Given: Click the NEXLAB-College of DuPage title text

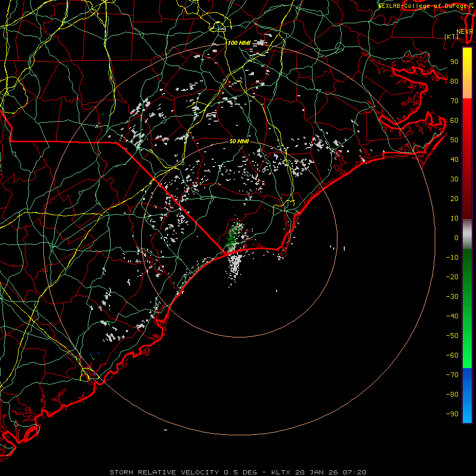Looking at the screenshot, I should point(426,6).
